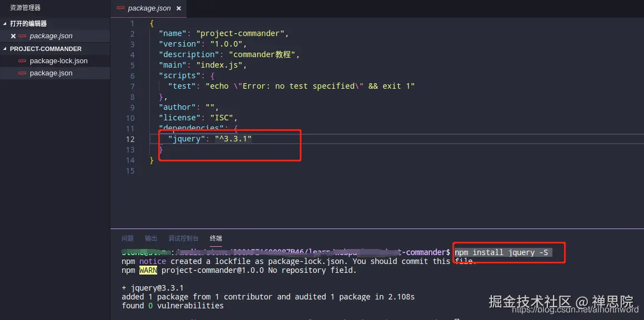Click the npm WARN terminal line
644x320 pixels.
coord(239,270)
